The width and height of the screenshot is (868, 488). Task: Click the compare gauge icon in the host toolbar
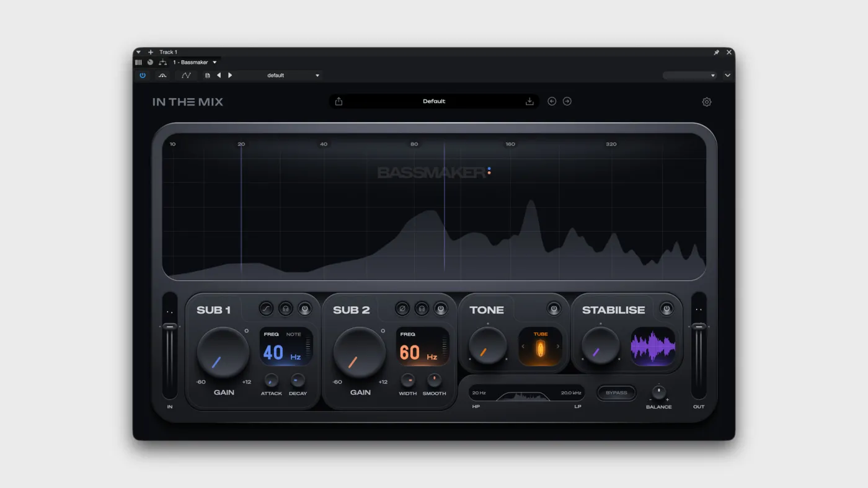click(162, 75)
